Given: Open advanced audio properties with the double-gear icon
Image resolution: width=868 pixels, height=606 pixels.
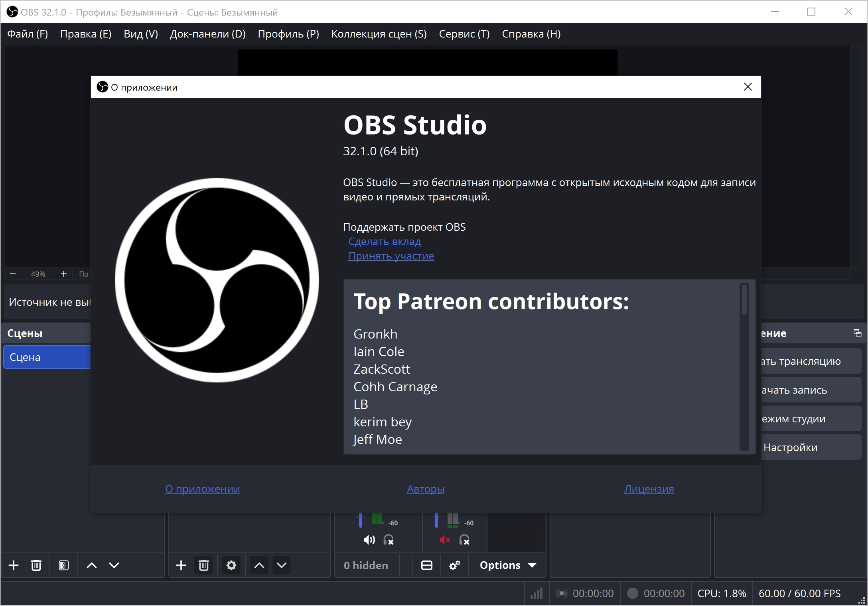Looking at the screenshot, I should coord(455,565).
